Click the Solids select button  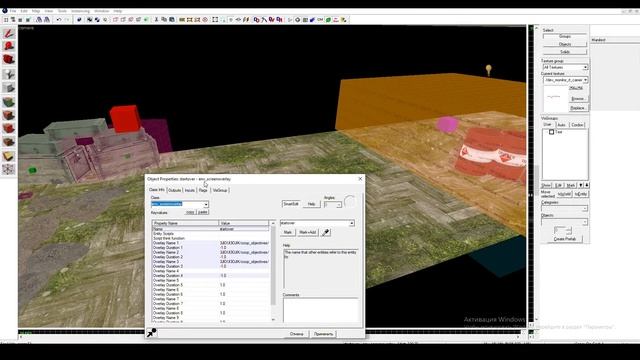(x=565, y=52)
